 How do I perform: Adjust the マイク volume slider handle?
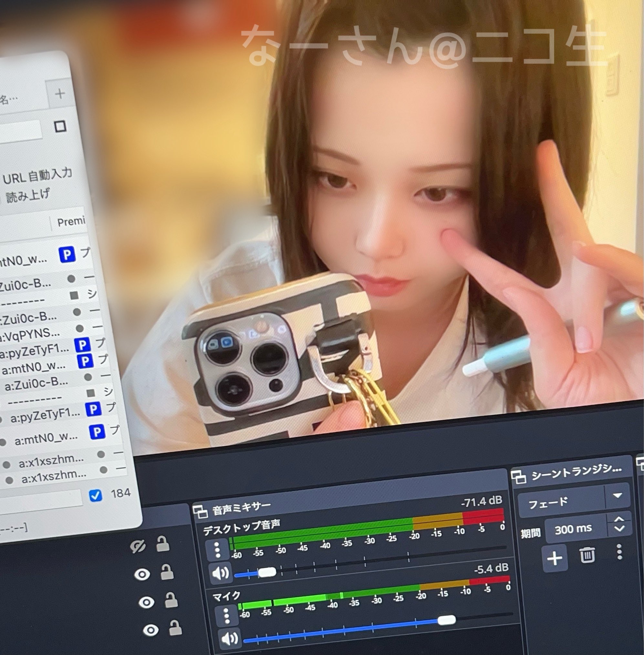446,620
